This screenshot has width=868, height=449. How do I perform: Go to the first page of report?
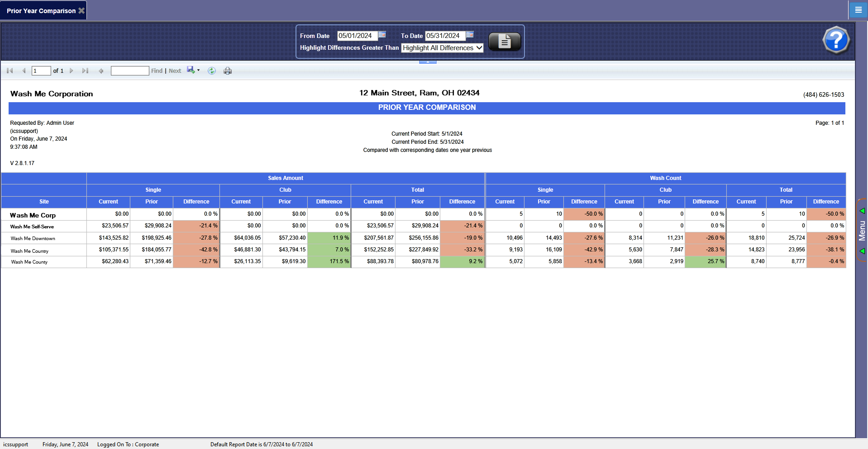point(10,71)
